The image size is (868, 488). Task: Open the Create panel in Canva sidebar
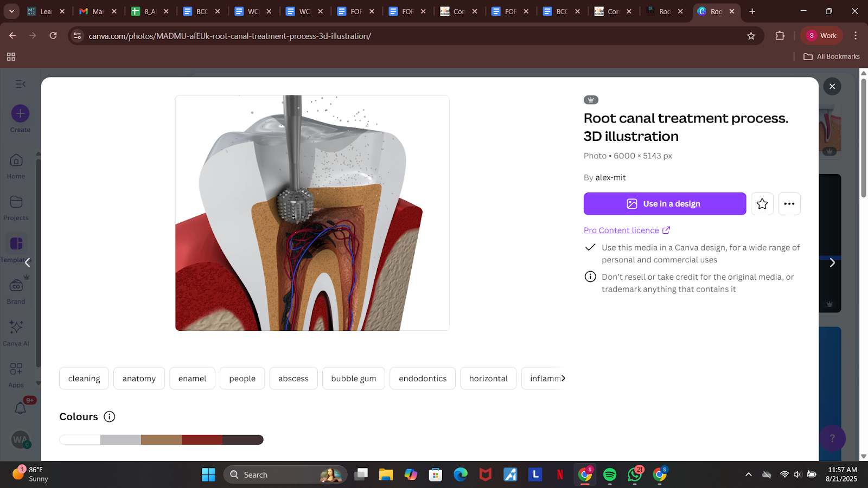[20, 117]
